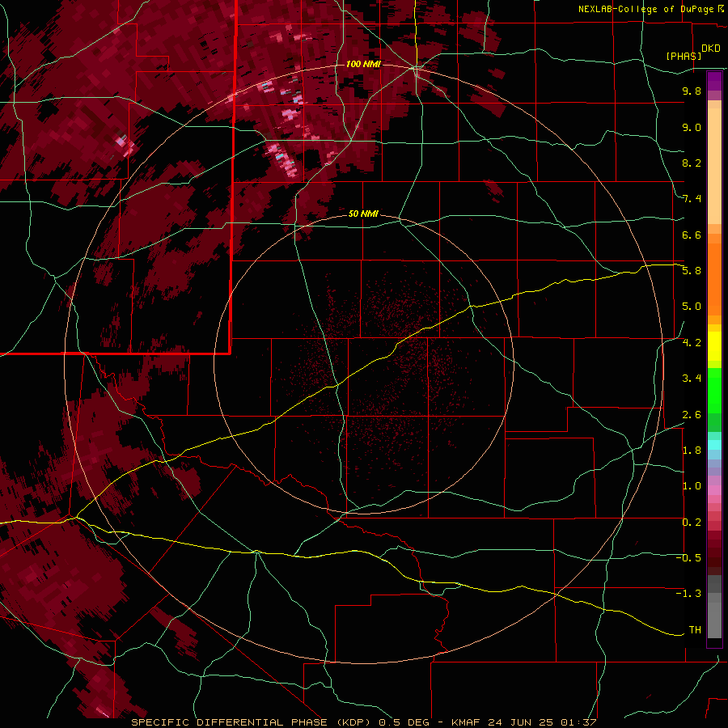The width and height of the screenshot is (728, 728).
Task: Click the 9.0 value on the scale
Action: 692,127
